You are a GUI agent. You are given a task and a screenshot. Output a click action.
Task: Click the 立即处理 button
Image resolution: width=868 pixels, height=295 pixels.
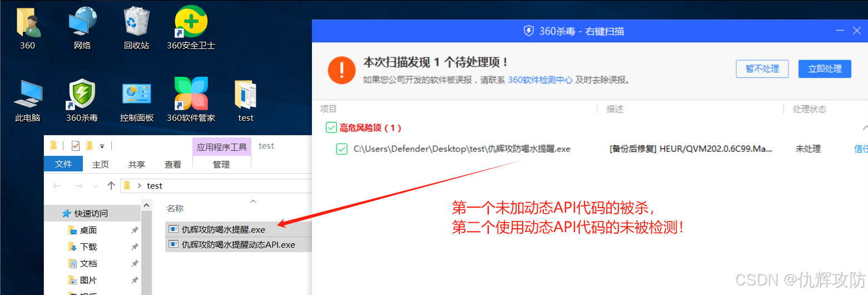[825, 68]
